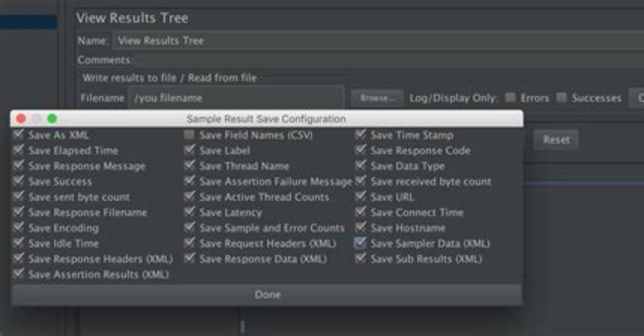Toggle the Save Success checkbox
Viewport: 644px width, 336px height.
click(x=19, y=181)
